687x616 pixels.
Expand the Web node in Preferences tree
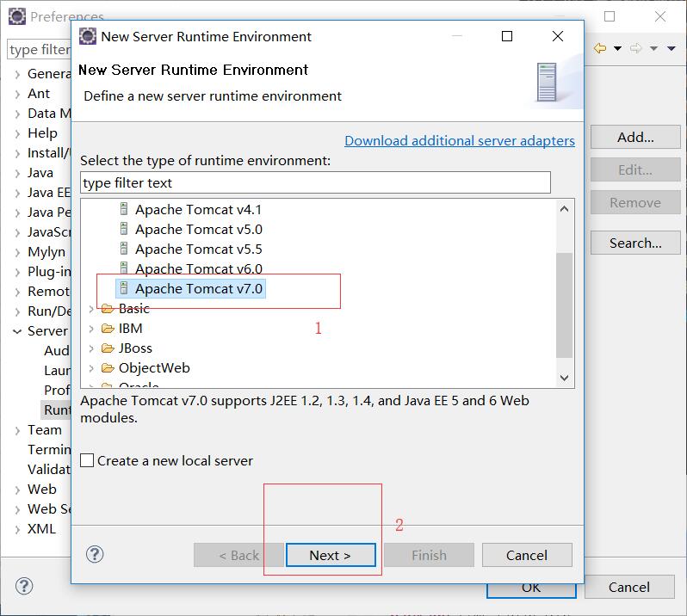click(x=17, y=490)
